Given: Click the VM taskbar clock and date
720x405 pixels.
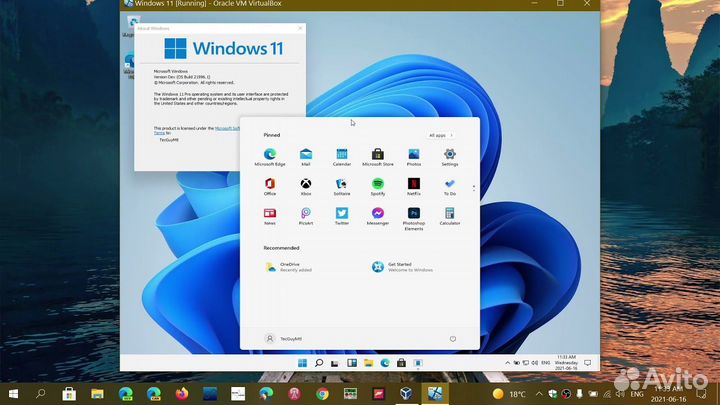Looking at the screenshot, I should coord(566,363).
